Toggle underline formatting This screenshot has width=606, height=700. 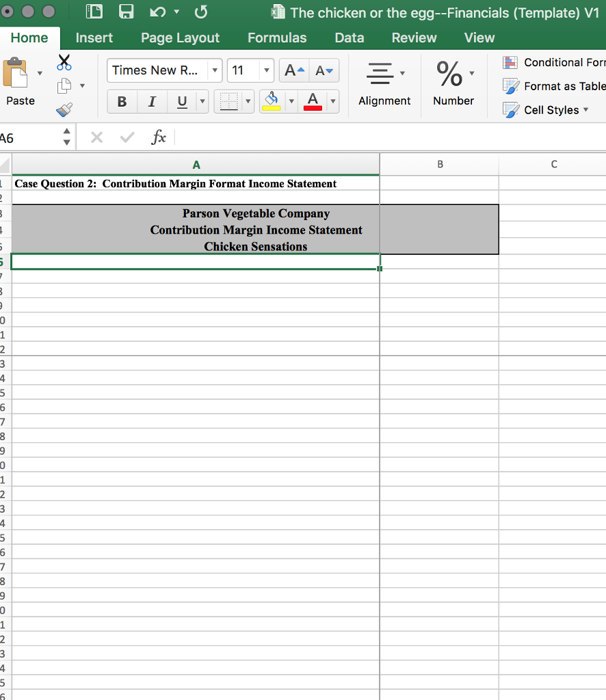tap(182, 102)
